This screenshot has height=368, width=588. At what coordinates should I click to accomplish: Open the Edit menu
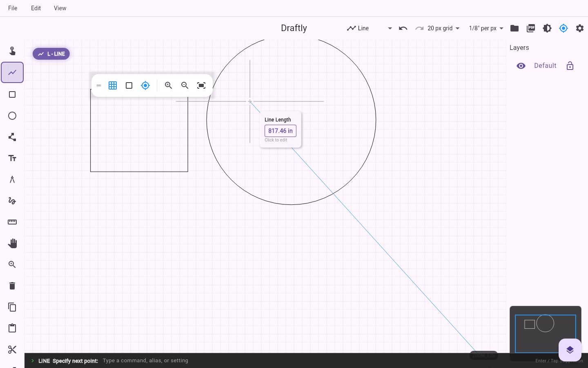[36, 8]
